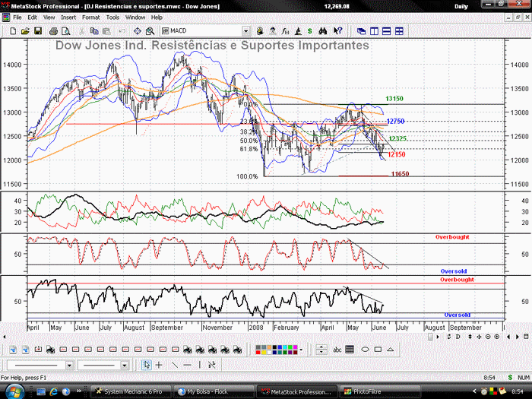Tile windows in four-pane grid icon
Screen dimensions: 532x399
[x=399, y=31]
